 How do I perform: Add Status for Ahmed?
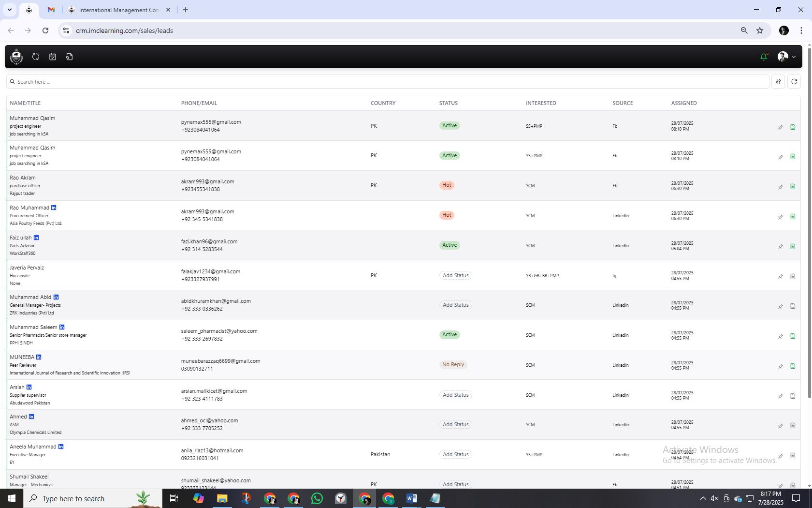coord(456,424)
